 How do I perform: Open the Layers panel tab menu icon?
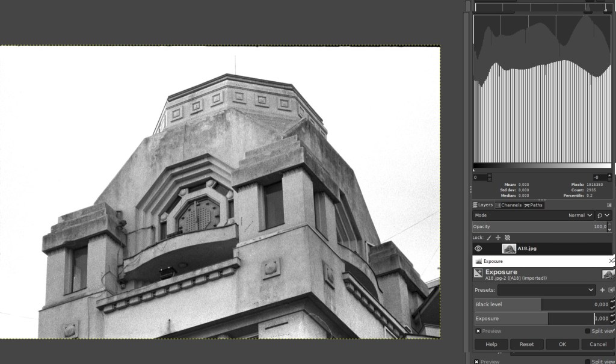[x=609, y=205]
